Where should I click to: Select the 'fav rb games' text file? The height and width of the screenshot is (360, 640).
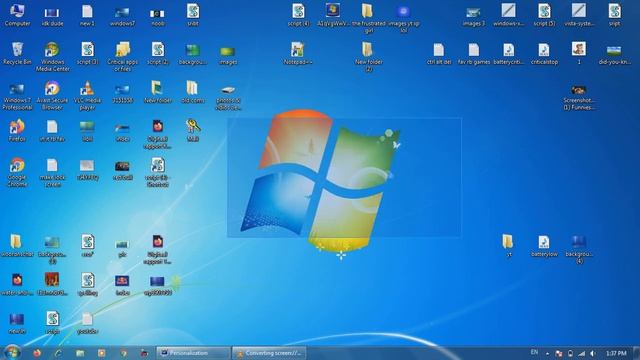[473, 53]
